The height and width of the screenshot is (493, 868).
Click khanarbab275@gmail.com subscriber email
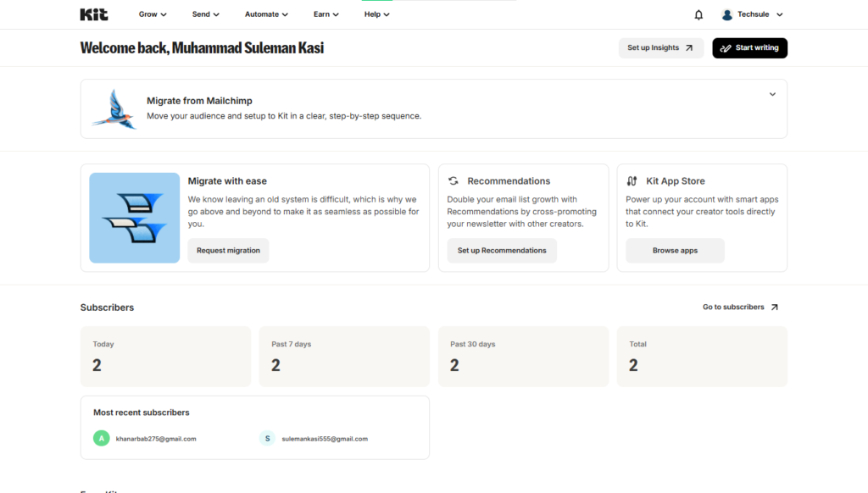tap(156, 439)
